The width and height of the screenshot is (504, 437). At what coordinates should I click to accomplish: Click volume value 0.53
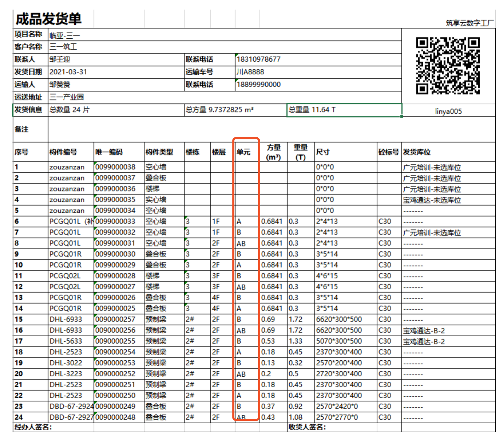coord(268,341)
